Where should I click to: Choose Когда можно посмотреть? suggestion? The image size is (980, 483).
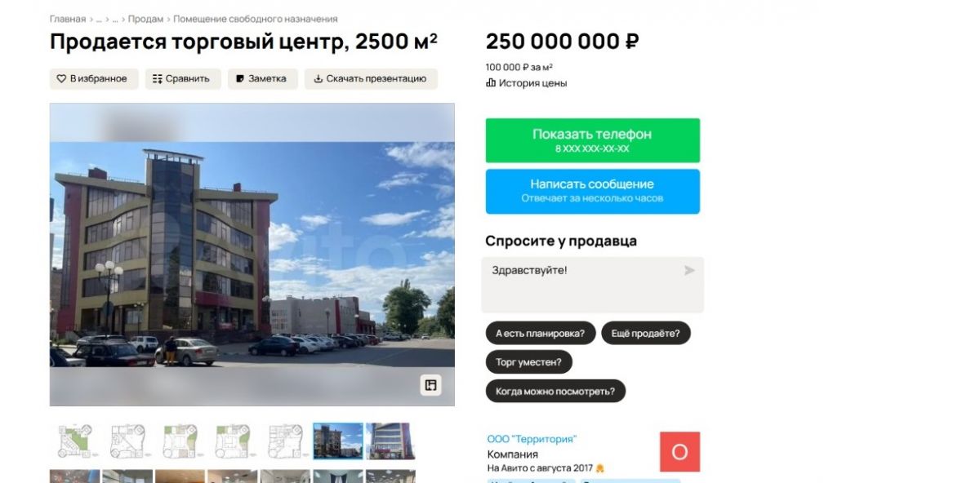[555, 391]
